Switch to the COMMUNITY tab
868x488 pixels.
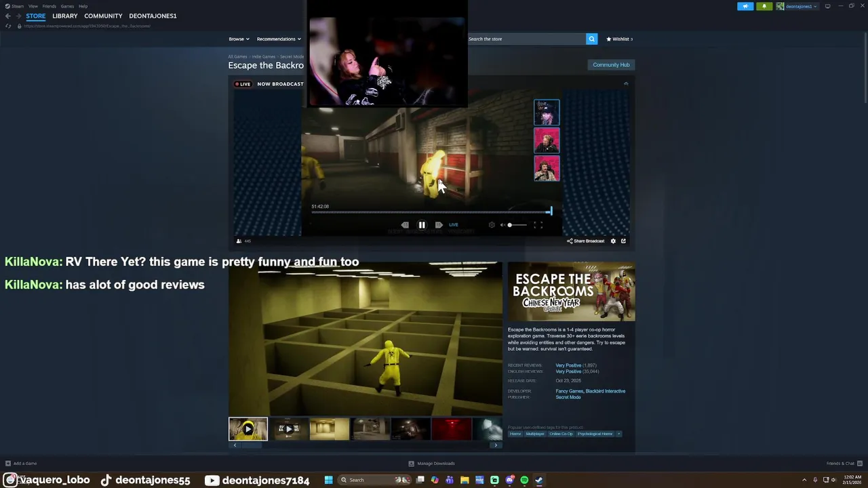pos(103,16)
